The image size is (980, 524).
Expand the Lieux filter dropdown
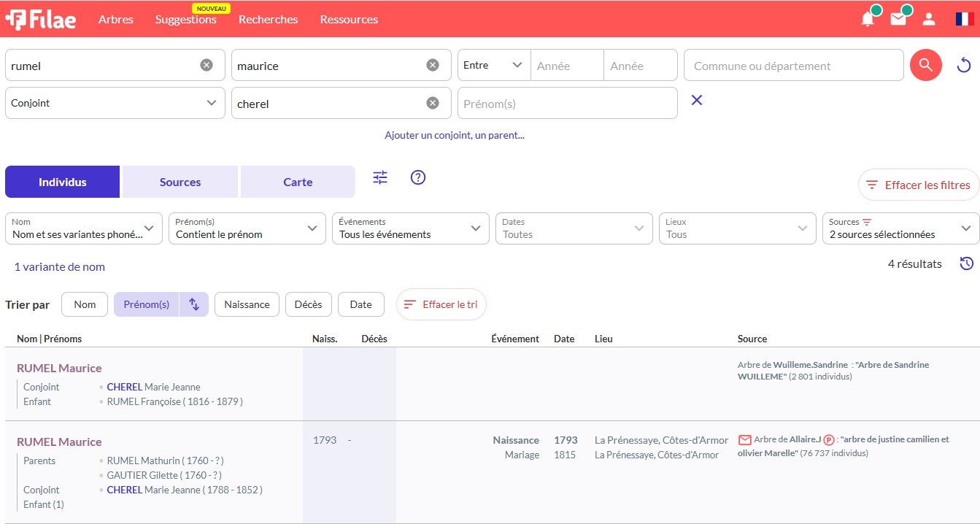click(x=738, y=228)
